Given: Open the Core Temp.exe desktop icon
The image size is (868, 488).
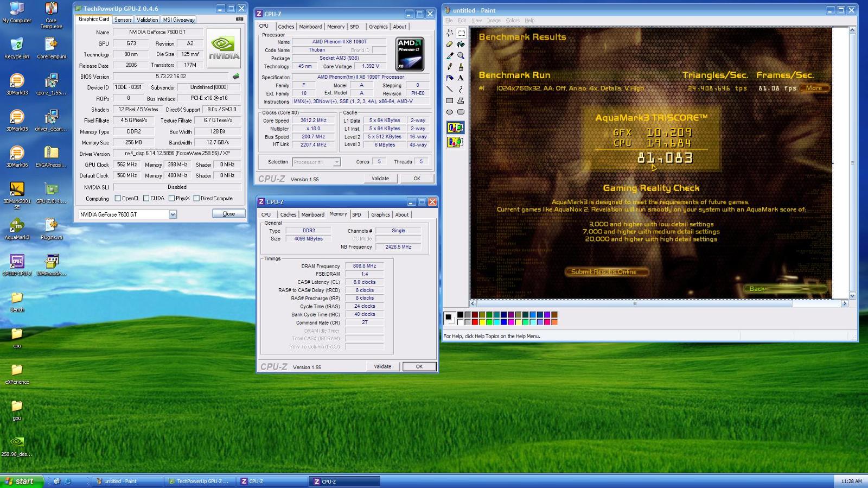Looking at the screenshot, I should pyautogui.click(x=51, y=15).
